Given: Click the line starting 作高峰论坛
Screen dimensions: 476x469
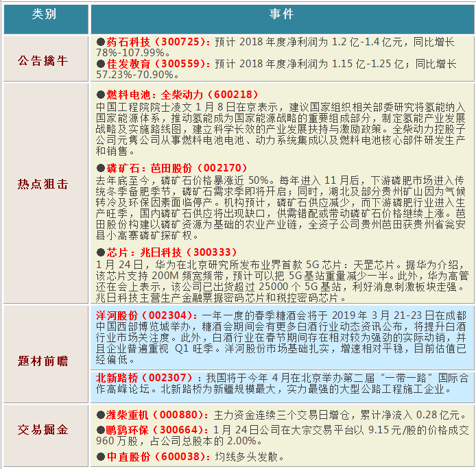Looking at the screenshot, I should [273, 389].
